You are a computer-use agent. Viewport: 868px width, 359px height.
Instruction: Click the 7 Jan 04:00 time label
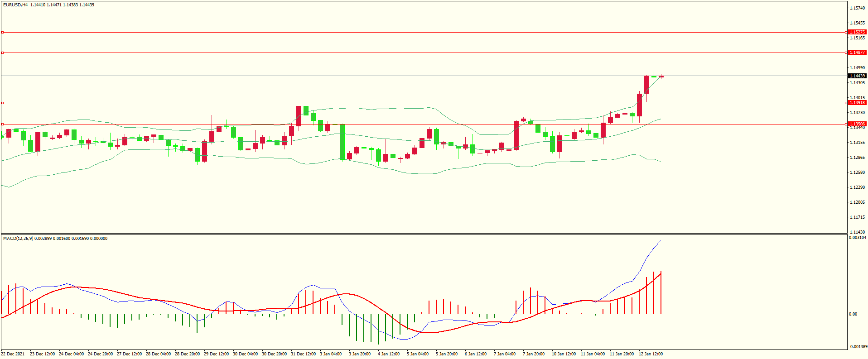coord(505,354)
